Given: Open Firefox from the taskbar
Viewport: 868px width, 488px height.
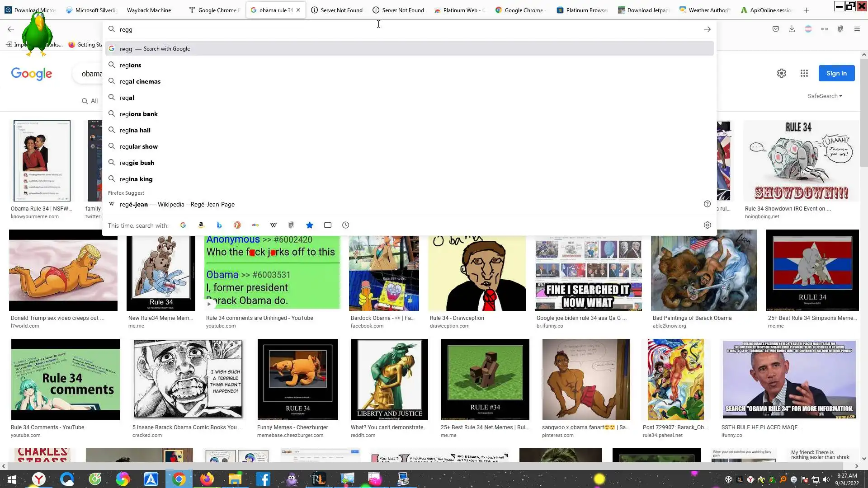Looking at the screenshot, I should (x=207, y=479).
